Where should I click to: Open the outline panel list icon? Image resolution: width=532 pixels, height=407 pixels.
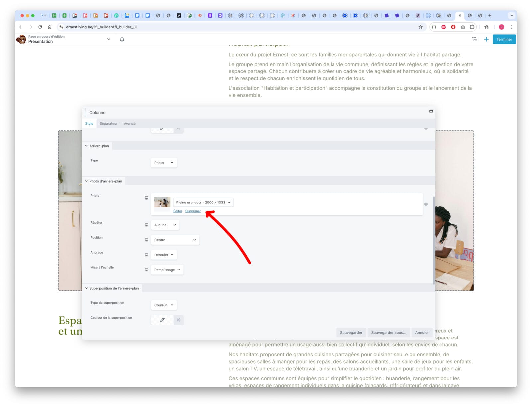[x=474, y=39]
